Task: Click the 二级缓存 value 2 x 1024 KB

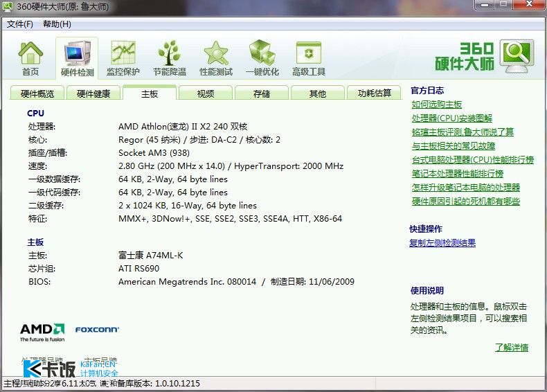Action: (x=188, y=205)
